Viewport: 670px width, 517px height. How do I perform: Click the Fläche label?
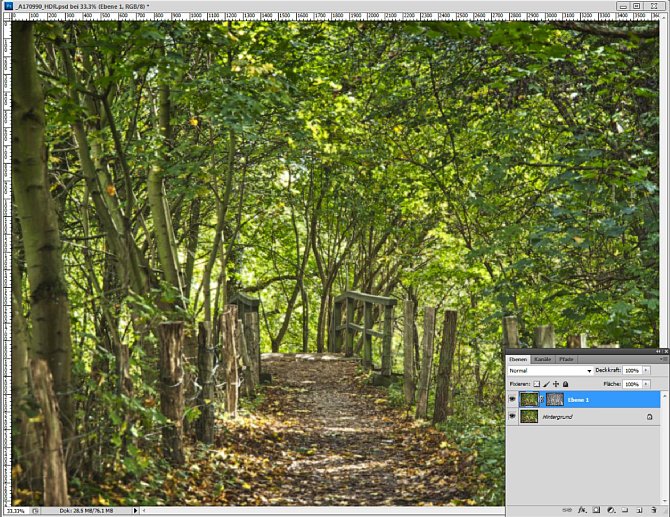point(611,384)
